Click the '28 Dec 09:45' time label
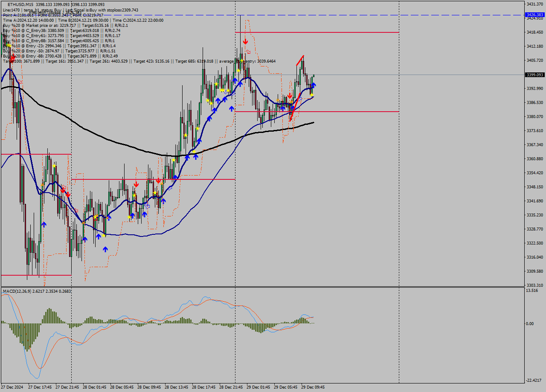Image resolution: width=546 pixels, height=392 pixels. 149,387
